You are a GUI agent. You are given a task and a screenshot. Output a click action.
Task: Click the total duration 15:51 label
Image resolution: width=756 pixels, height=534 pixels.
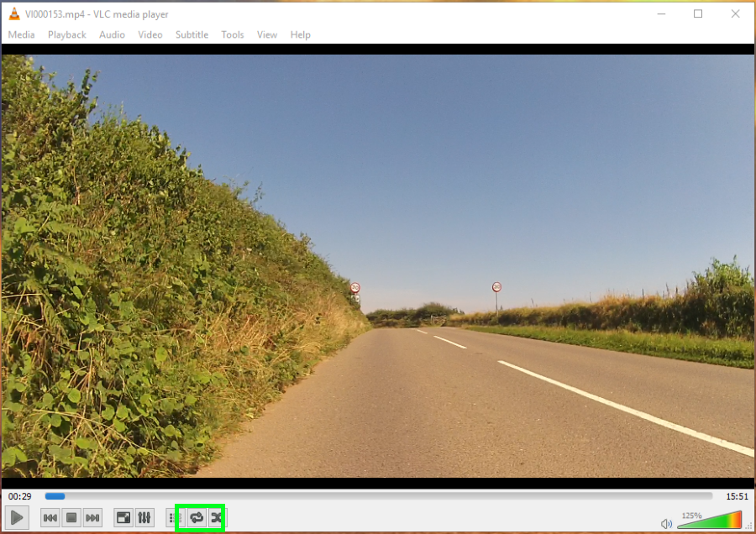click(737, 496)
